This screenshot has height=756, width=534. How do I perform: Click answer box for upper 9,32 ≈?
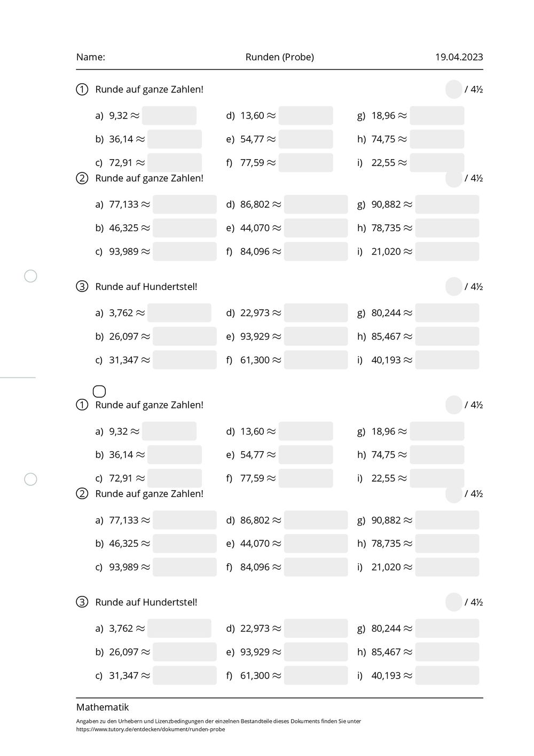(x=169, y=116)
